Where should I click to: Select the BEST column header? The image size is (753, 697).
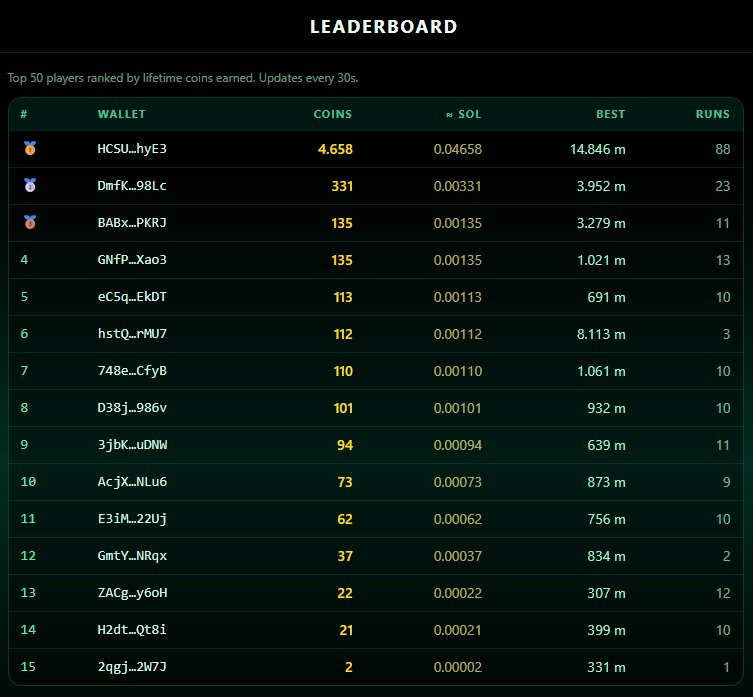point(610,114)
